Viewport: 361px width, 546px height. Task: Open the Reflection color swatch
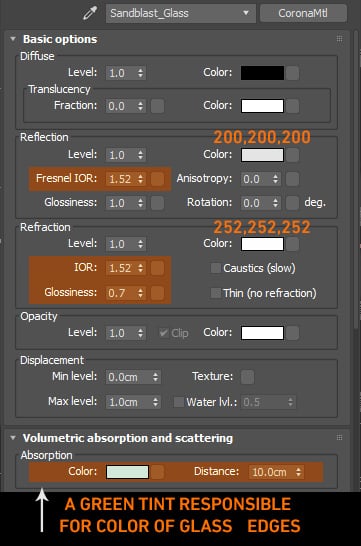pyautogui.click(x=262, y=155)
